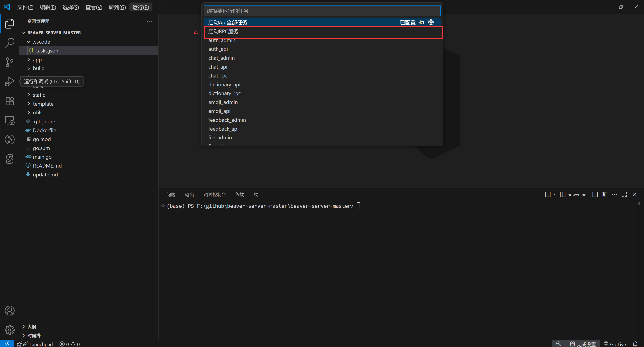The height and width of the screenshot is (347, 644).
Task: Open the 运行(R) menu
Action: click(x=141, y=7)
